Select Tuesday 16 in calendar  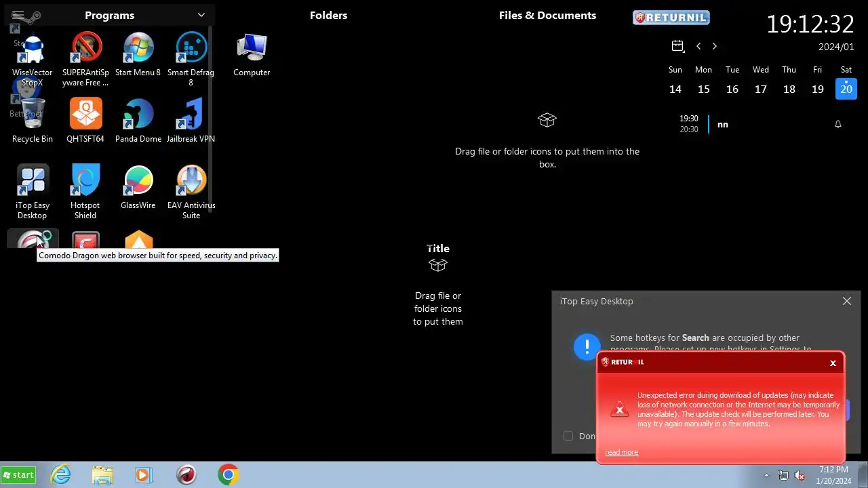coord(732,89)
